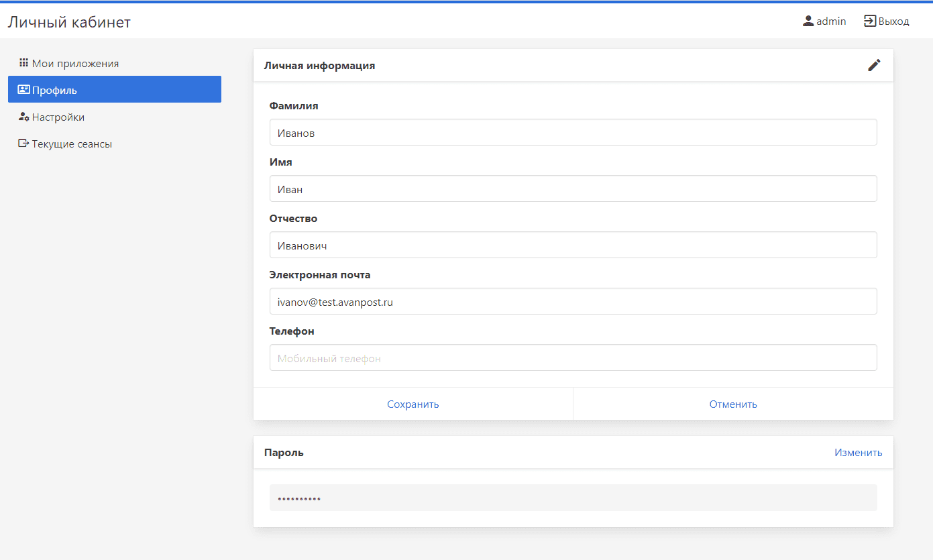Screen dimensions: 933x560
Task: Click the admin user icon
Action: coord(808,21)
